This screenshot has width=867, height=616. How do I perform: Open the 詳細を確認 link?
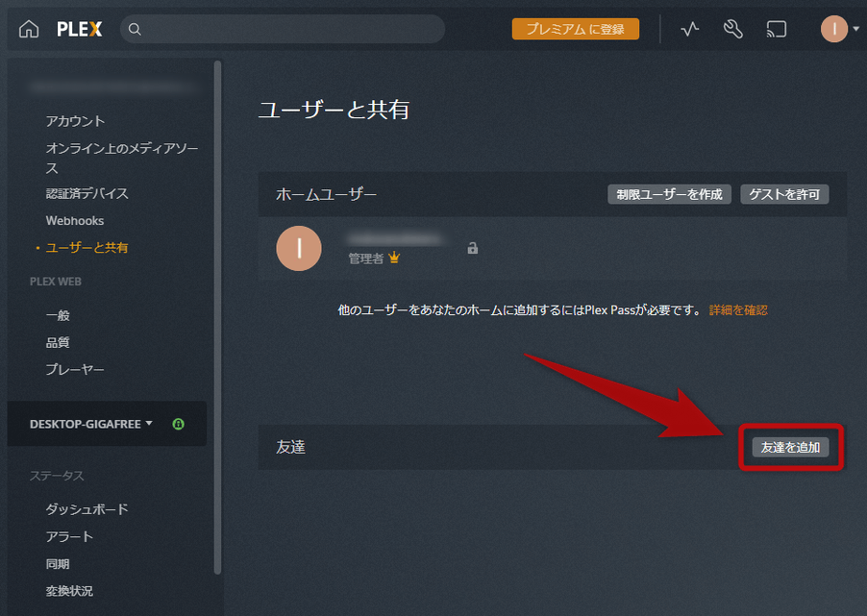(738, 310)
